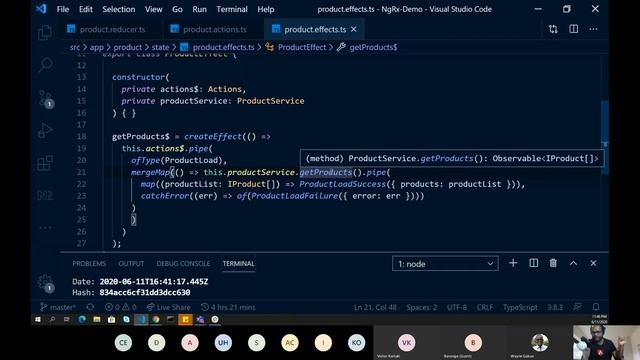Image resolution: width=640 pixels, height=360 pixels.
Task: Close the product.effects.ts tab
Action: [x=353, y=29]
